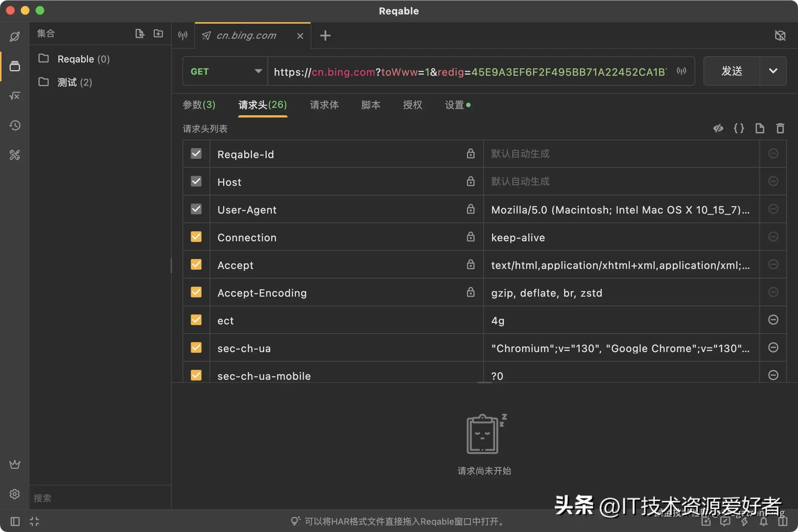Screen dimensions: 798x532
Task: Open the collections sidebar icon
Action: pyautogui.click(x=15, y=66)
